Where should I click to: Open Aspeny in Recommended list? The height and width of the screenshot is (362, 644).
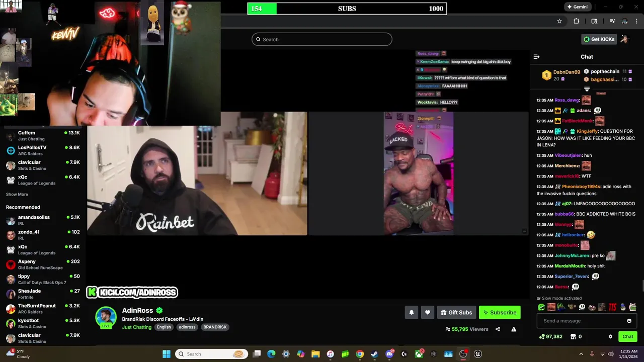pyautogui.click(x=43, y=264)
